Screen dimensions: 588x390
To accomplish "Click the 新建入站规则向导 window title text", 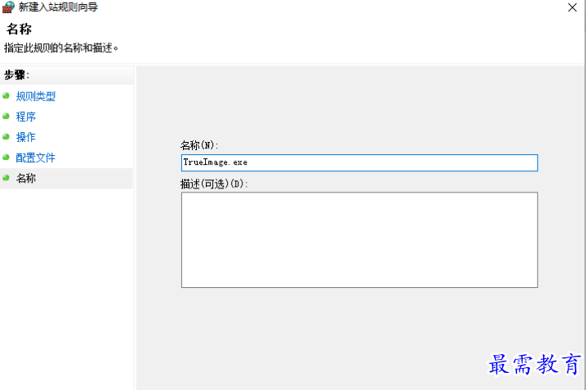I will 58,7.
